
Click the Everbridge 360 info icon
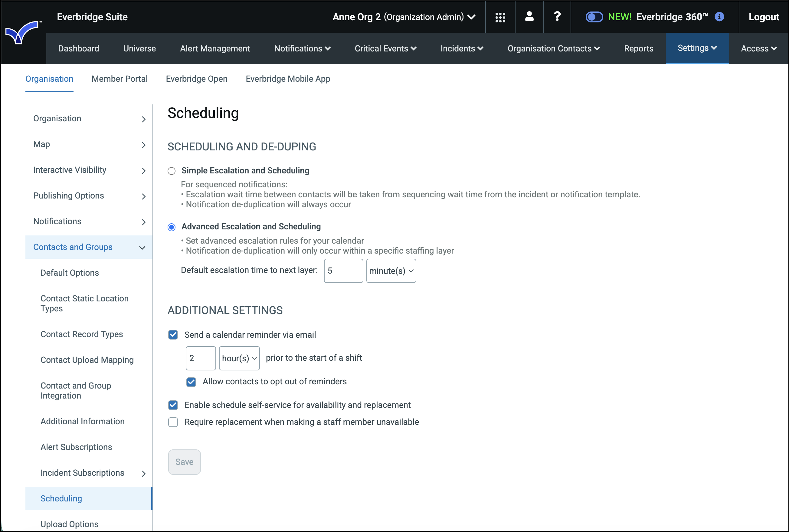pyautogui.click(x=720, y=17)
